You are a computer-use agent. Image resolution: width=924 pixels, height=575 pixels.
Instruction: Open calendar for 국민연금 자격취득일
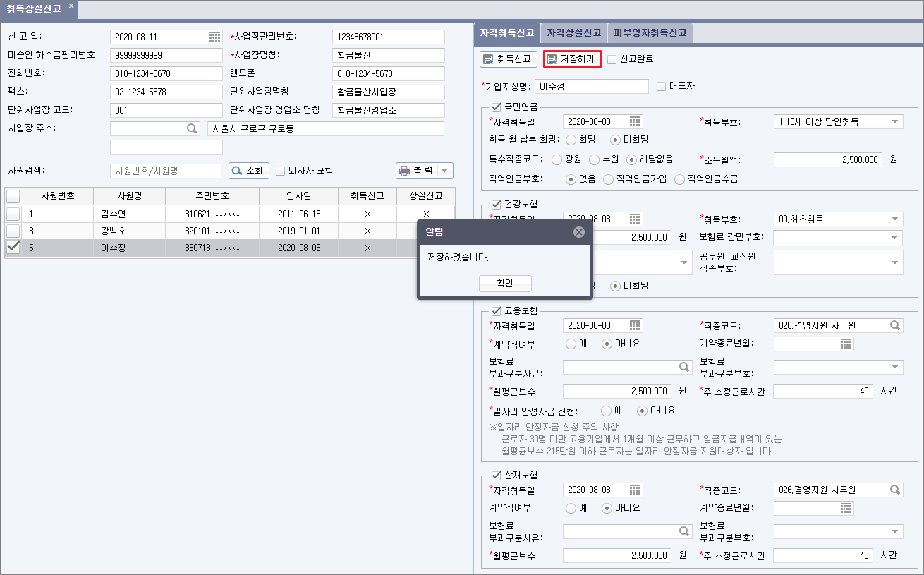tap(635, 121)
